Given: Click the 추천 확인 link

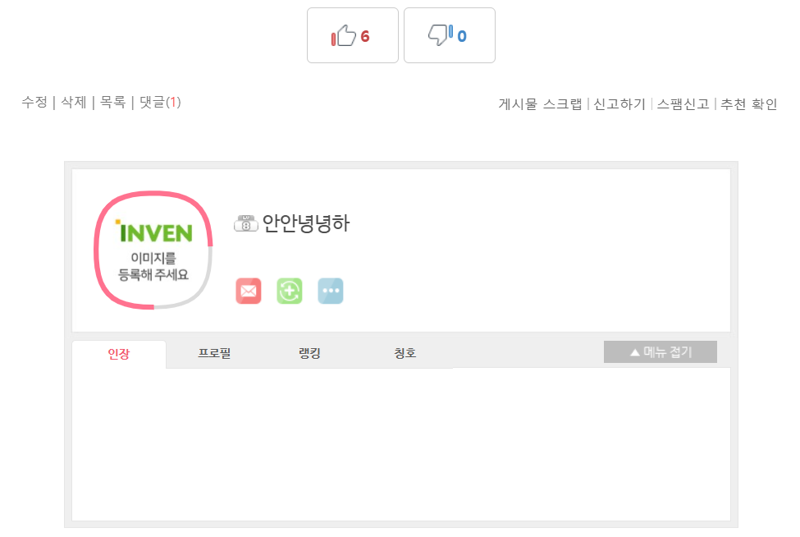Looking at the screenshot, I should click(x=748, y=104).
